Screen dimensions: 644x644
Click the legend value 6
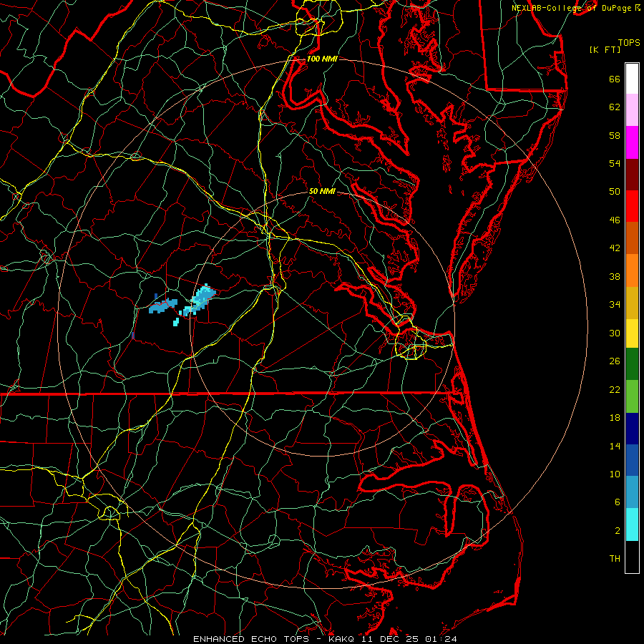618,502
